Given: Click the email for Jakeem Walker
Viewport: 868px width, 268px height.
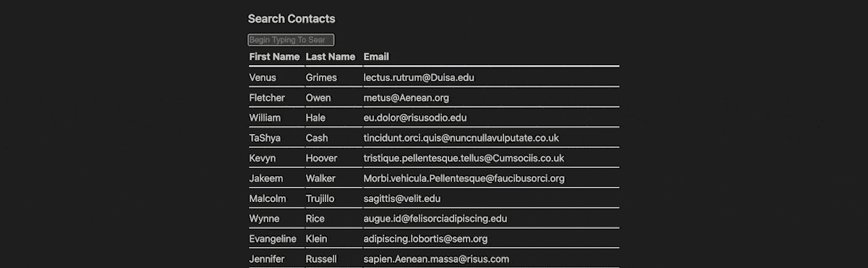Looking at the screenshot, I should [x=464, y=179].
